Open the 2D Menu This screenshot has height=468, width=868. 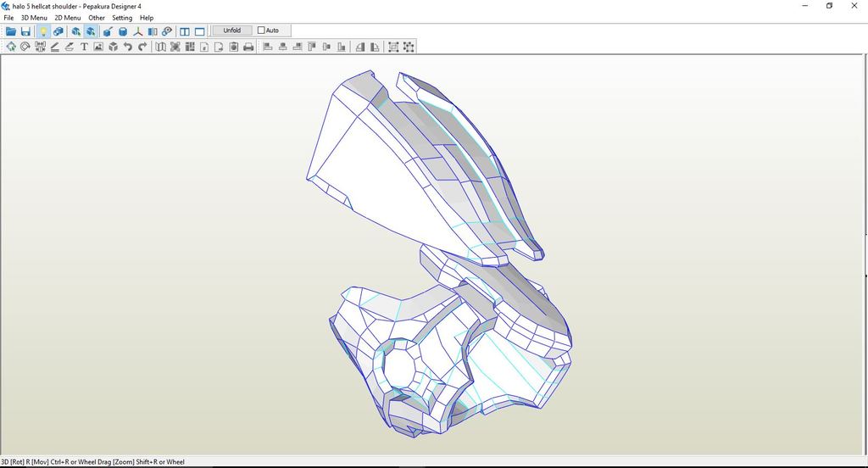tap(68, 18)
